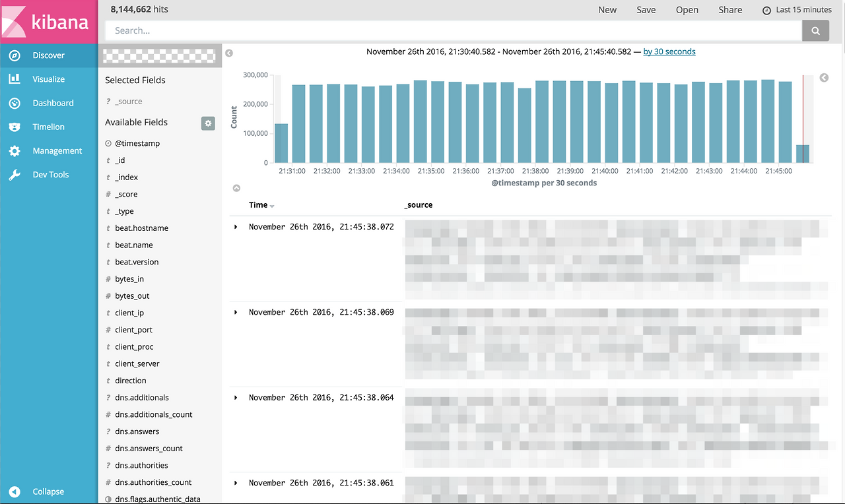
Task: Open the Dev Tools wrench icon
Action: (15, 175)
